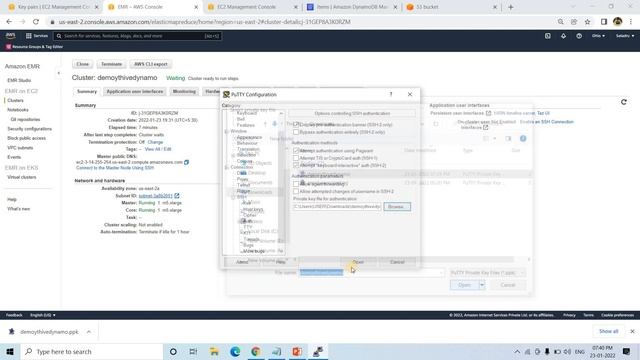Viewport: 640px width, 360px height.
Task: Show hidden system tray icons
Action: click(x=517, y=351)
